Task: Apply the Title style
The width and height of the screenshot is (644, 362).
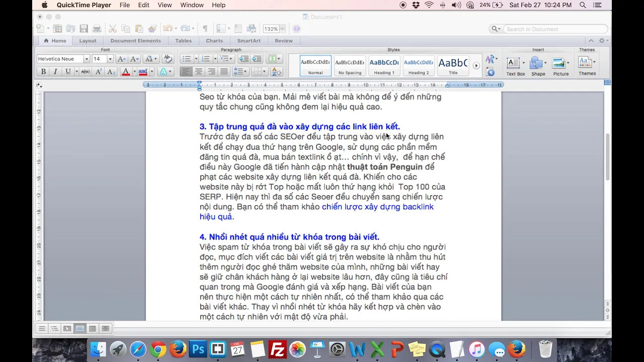Action: pos(453,66)
